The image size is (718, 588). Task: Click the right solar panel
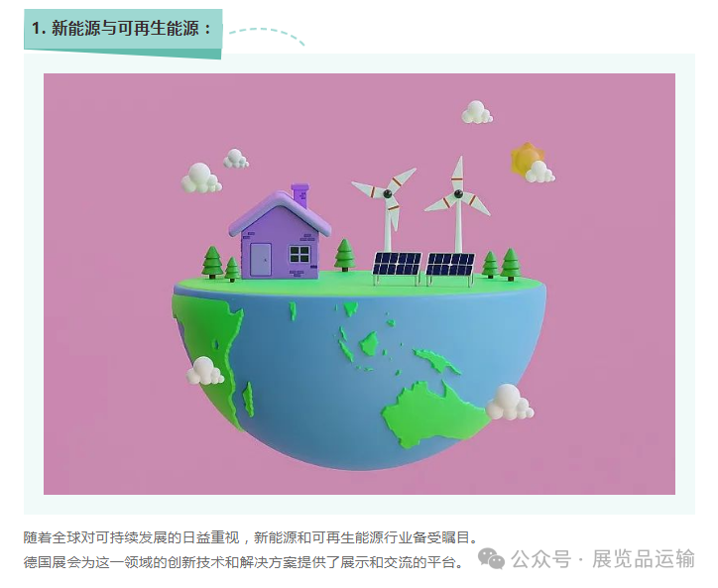(449, 270)
